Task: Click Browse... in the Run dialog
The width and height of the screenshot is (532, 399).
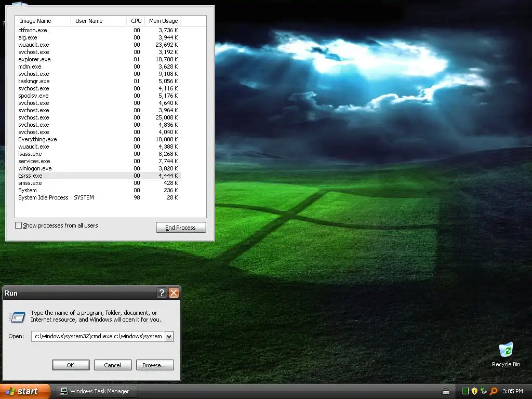Action: click(155, 365)
